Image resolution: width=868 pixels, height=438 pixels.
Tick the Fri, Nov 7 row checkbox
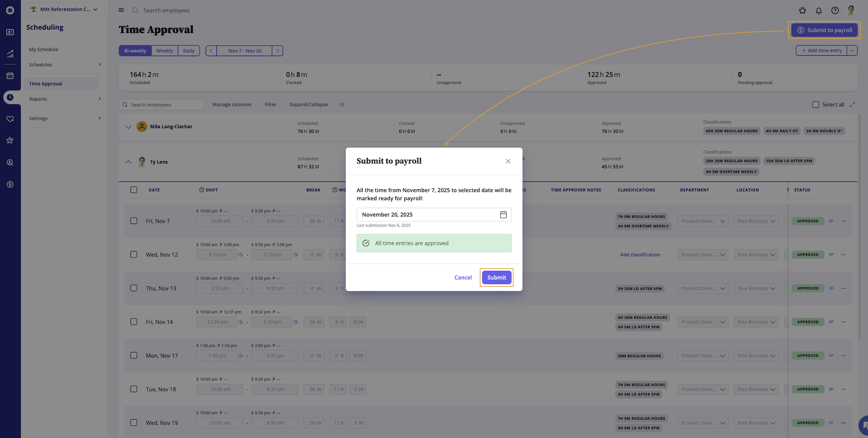pos(134,221)
